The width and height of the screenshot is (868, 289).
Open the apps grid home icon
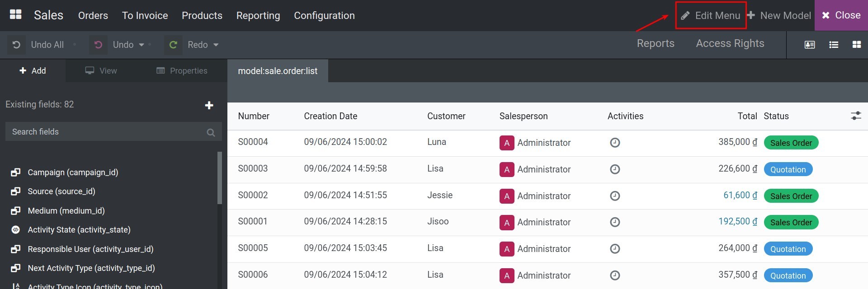click(16, 14)
